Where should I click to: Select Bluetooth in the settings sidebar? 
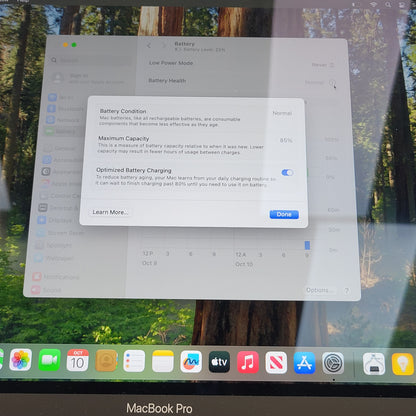click(x=65, y=109)
